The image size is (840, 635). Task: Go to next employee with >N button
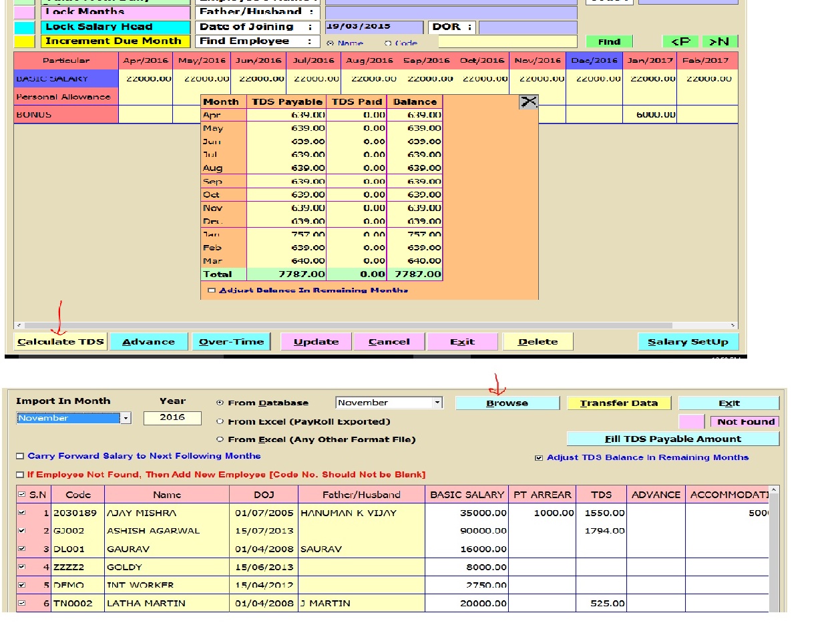tap(719, 41)
